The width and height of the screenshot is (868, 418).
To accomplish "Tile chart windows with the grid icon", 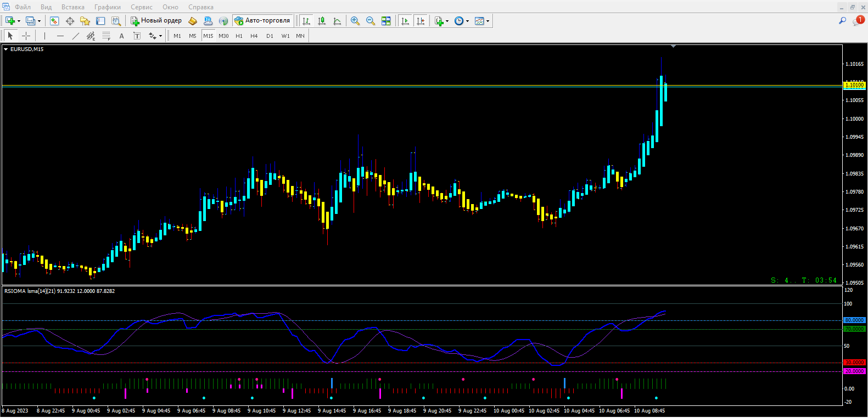I will click(x=386, y=21).
